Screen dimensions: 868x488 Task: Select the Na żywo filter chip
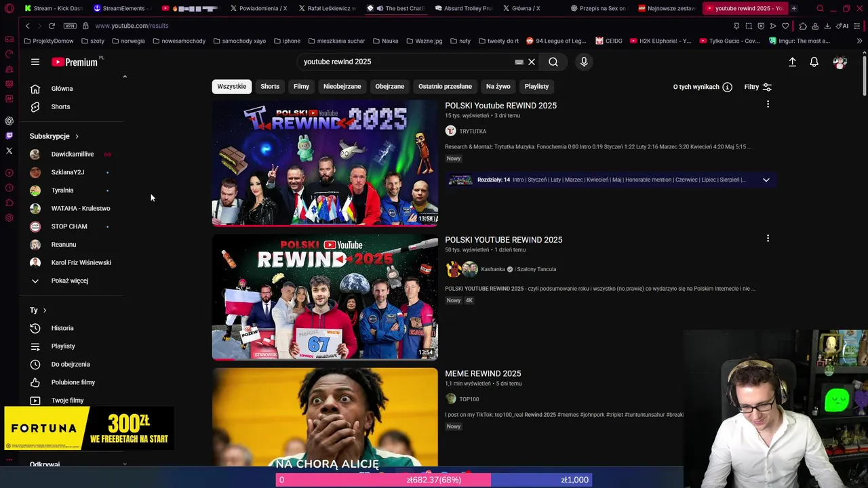pyautogui.click(x=498, y=87)
